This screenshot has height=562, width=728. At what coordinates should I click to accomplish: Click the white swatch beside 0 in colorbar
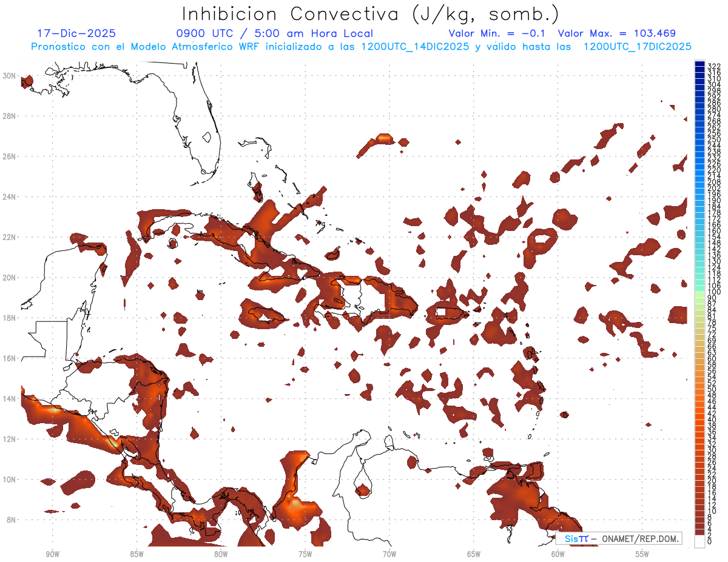click(x=699, y=542)
